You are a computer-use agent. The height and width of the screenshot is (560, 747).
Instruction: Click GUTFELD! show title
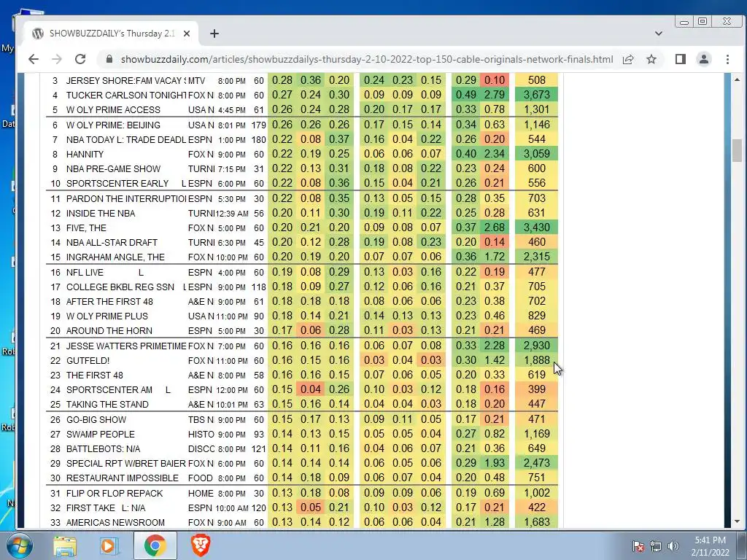click(x=88, y=360)
